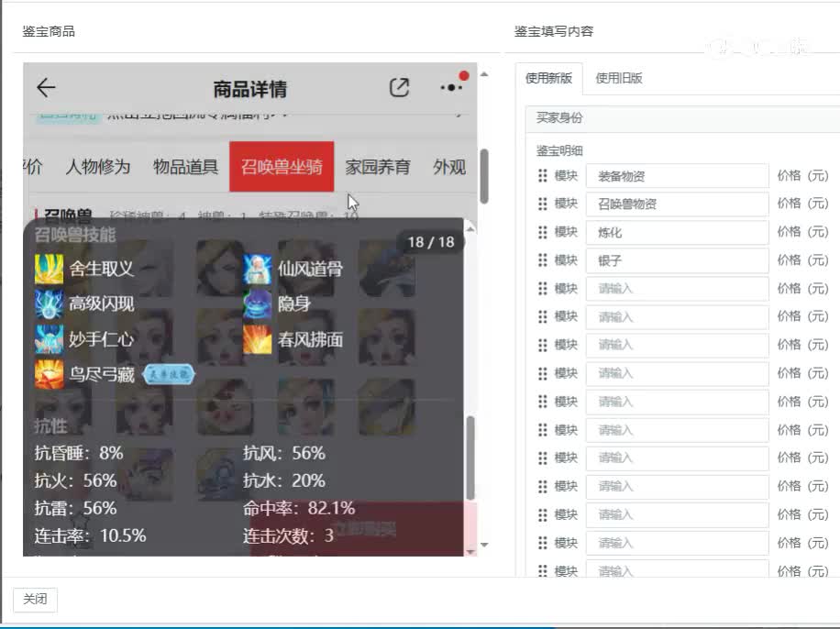Click the 连击次数: 3 stat text
Image resolution: width=840 pixels, height=629 pixels.
[288, 535]
